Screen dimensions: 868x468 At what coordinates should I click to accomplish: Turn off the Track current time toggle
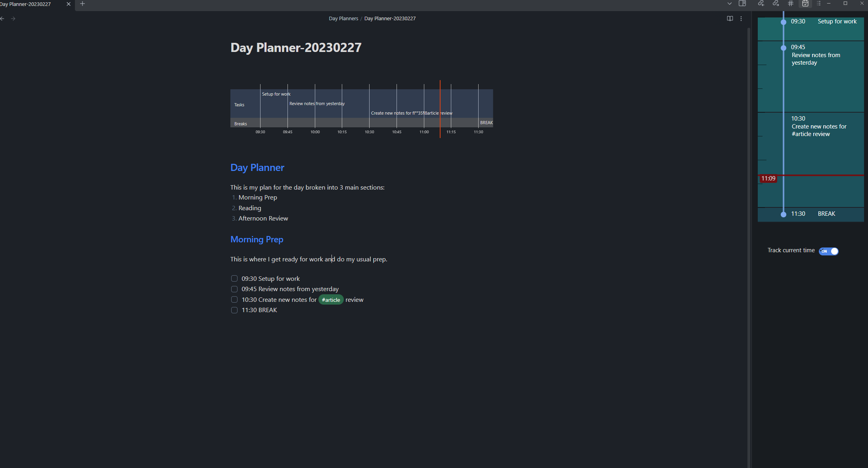pyautogui.click(x=829, y=251)
